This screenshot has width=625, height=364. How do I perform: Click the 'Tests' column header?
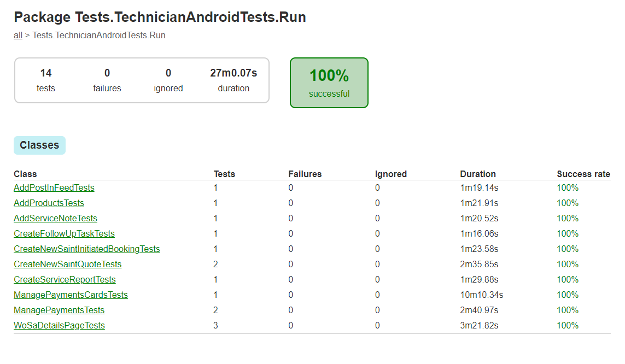tap(224, 174)
